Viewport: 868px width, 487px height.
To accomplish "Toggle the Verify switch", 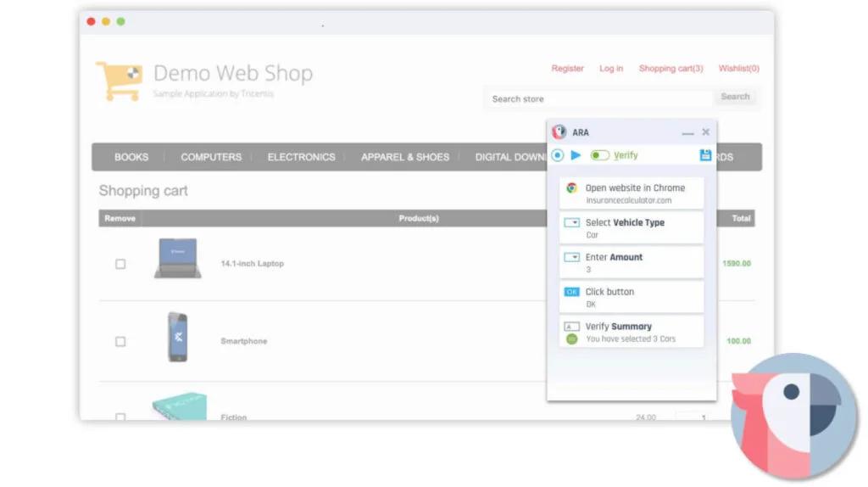I will click(600, 155).
